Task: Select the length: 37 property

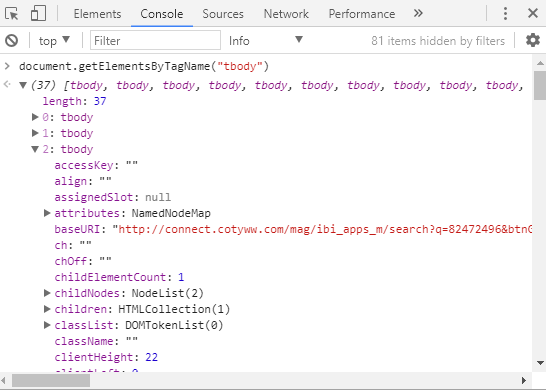Action: coord(74,101)
